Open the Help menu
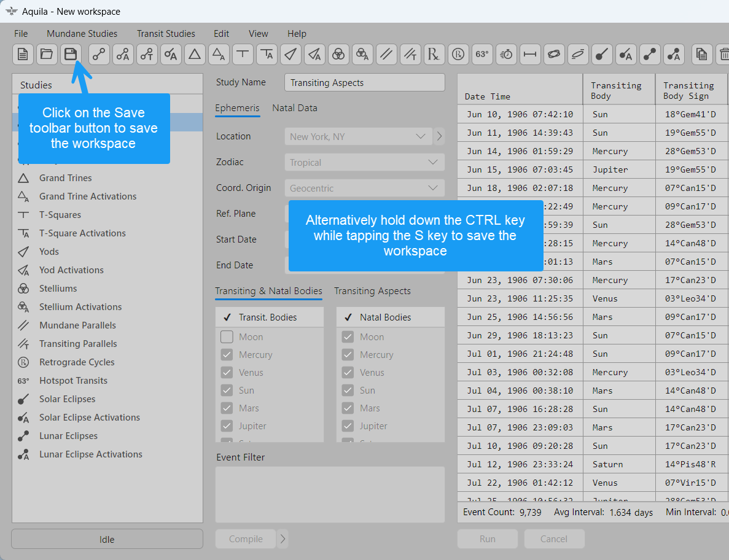 tap(297, 33)
